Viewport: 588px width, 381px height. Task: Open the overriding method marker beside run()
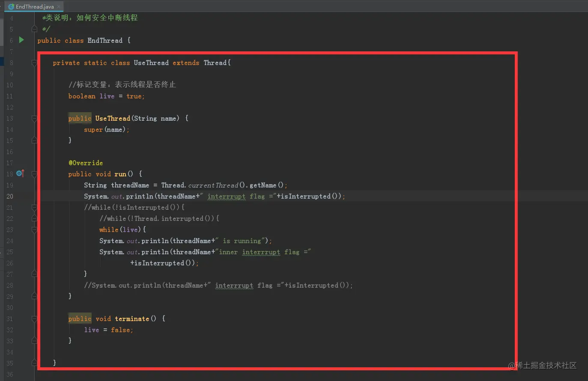tap(20, 173)
